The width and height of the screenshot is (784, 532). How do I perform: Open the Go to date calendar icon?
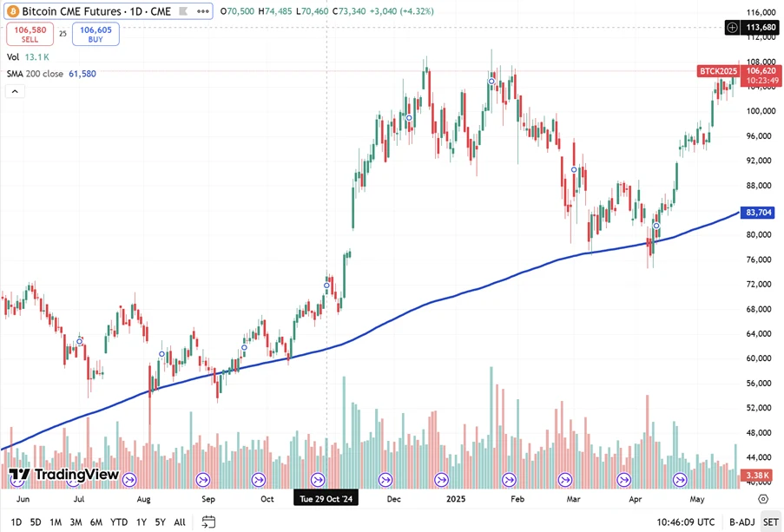(x=208, y=522)
